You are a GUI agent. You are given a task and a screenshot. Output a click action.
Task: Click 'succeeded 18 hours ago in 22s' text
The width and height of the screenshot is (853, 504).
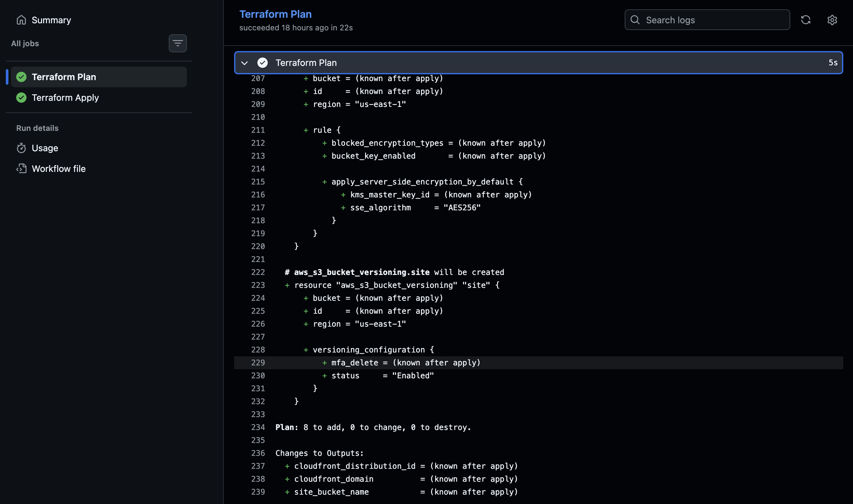pyautogui.click(x=296, y=27)
